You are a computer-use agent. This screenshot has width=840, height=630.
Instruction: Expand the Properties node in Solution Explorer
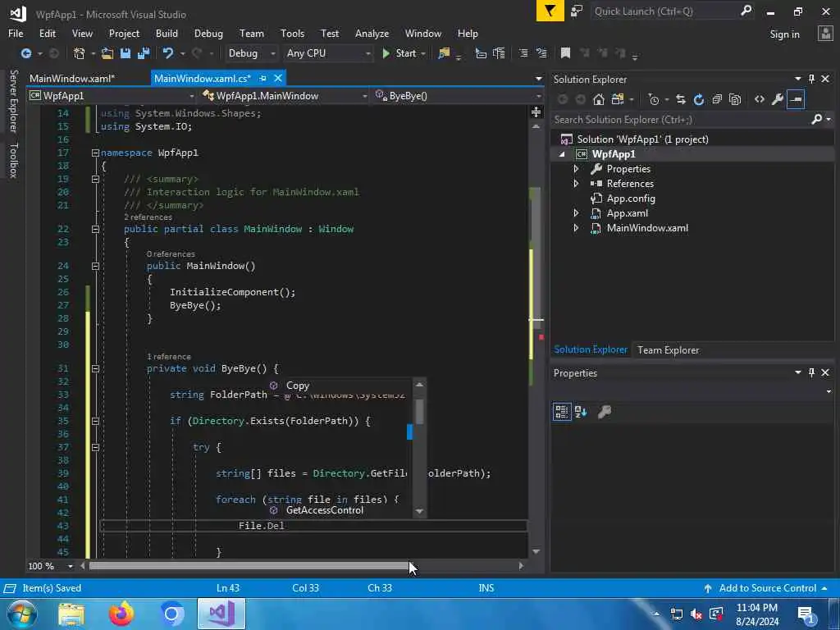tap(576, 169)
